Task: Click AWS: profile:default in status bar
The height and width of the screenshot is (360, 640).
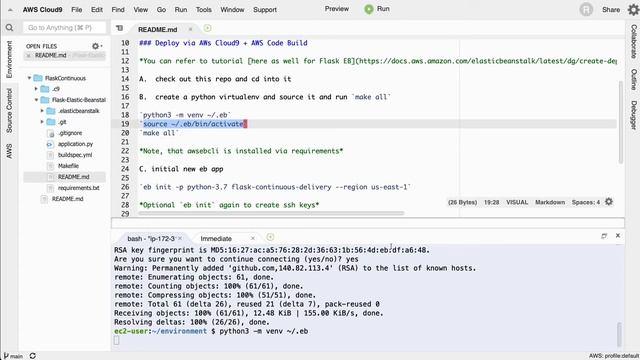Action: tap(613, 356)
